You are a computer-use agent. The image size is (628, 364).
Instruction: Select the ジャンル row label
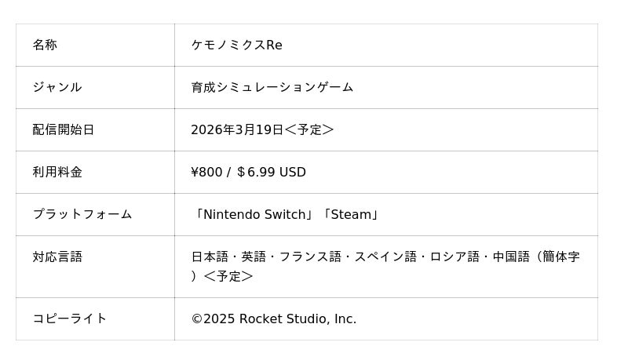[x=57, y=88]
